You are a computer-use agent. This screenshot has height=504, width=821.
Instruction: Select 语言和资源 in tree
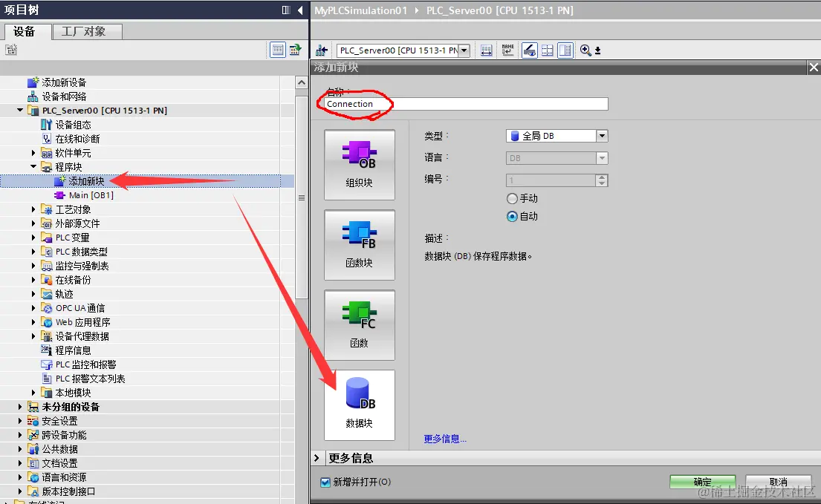coord(64,477)
